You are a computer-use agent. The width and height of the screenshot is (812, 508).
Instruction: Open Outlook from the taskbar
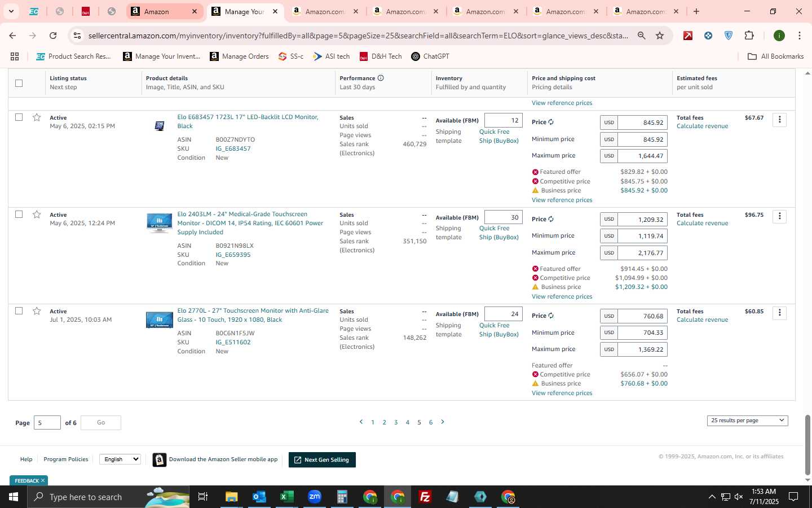[x=259, y=497]
